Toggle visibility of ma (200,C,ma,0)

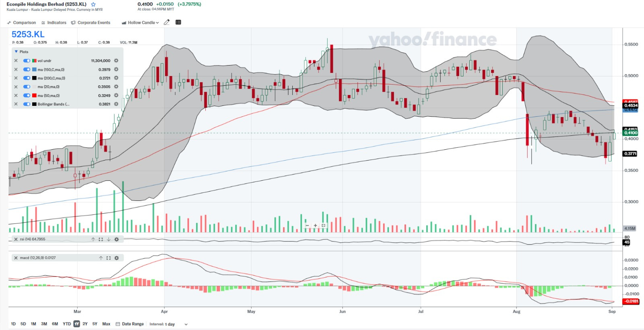[27, 78]
